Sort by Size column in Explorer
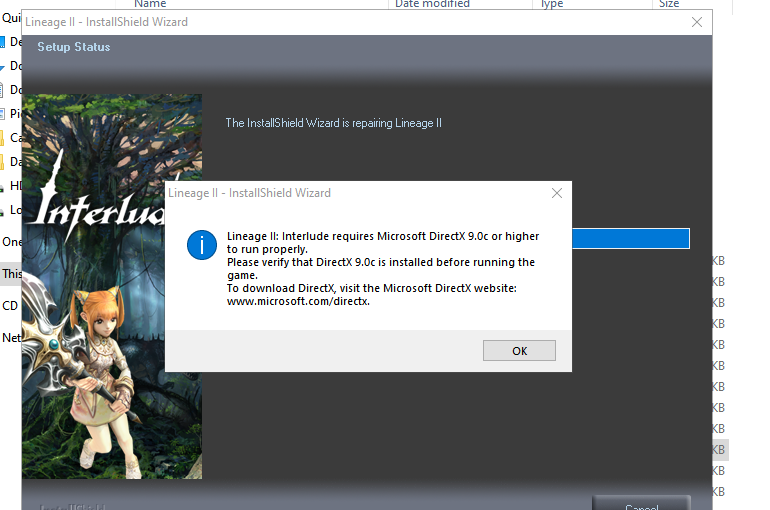The image size is (770, 510). tap(669, 4)
